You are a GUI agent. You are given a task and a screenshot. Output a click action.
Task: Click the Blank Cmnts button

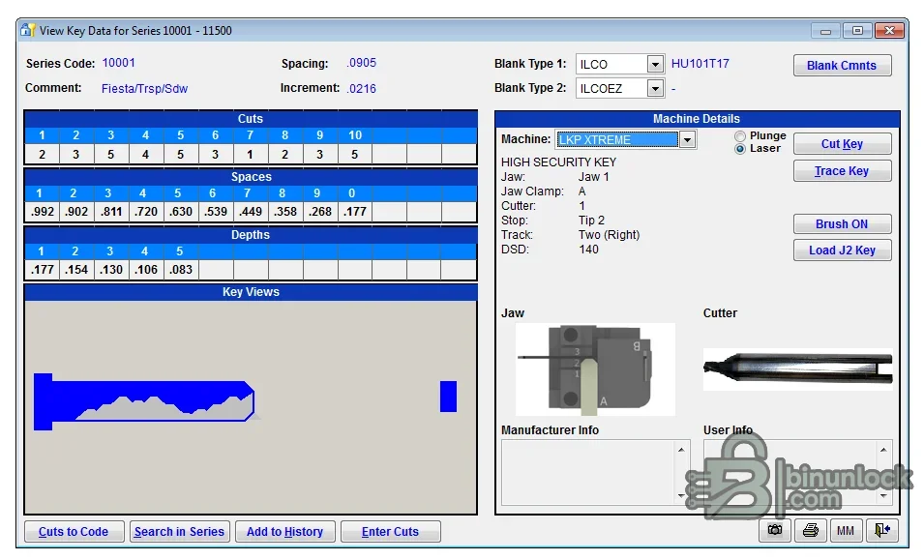842,66
